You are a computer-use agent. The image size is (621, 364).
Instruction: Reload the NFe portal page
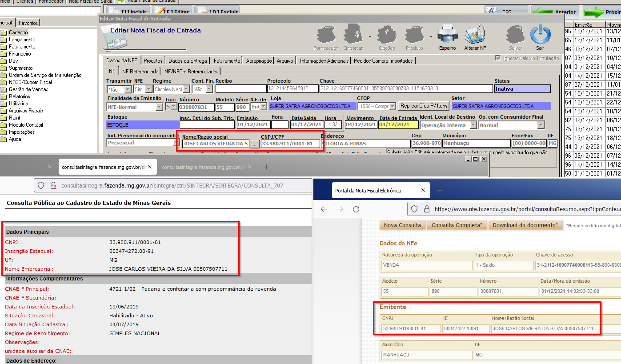(356, 209)
